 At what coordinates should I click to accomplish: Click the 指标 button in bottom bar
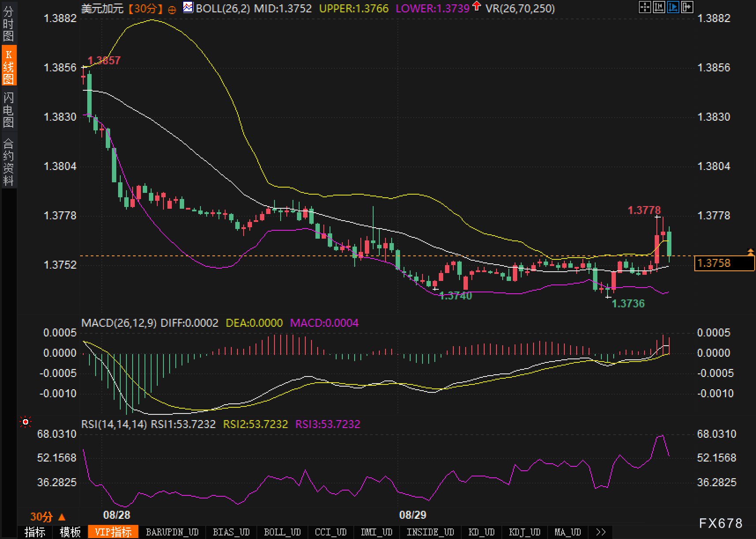click(x=35, y=532)
